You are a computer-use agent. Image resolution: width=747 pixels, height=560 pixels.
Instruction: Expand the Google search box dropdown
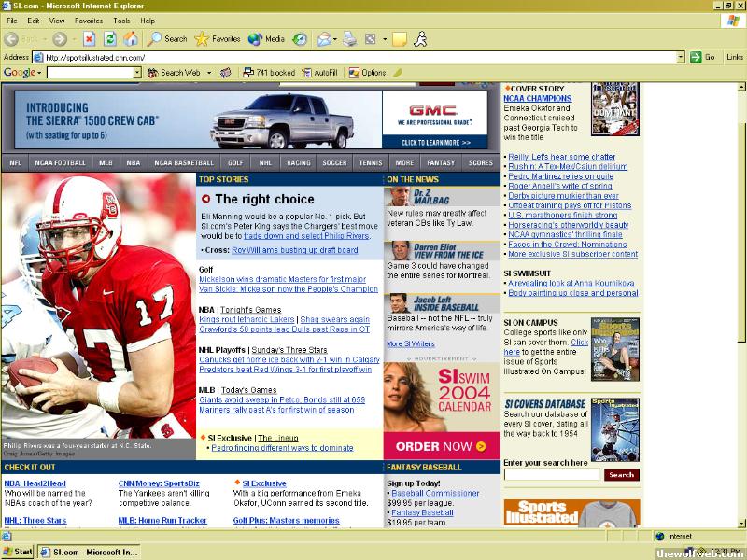[x=135, y=73]
